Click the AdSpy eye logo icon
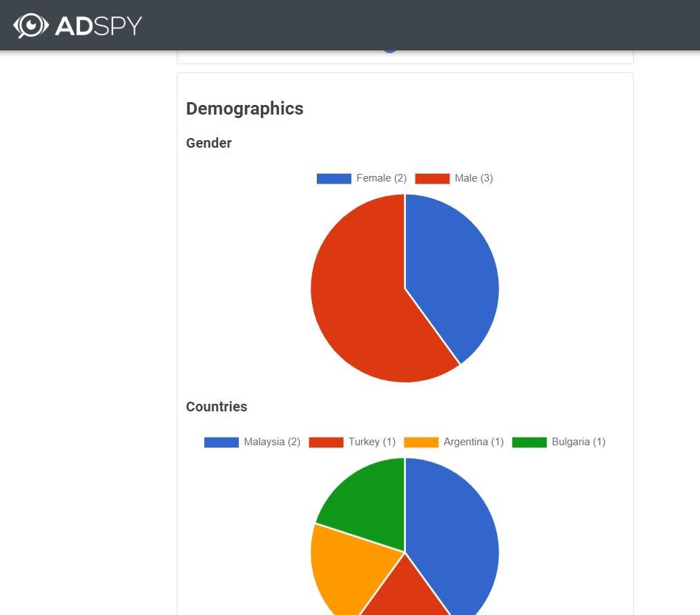The height and width of the screenshot is (615, 700). (30, 26)
